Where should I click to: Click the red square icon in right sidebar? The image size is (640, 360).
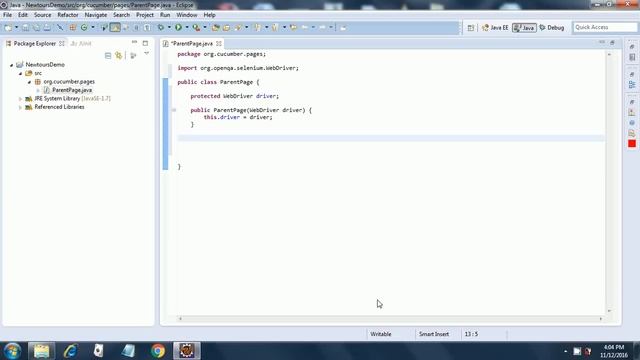[x=632, y=144]
